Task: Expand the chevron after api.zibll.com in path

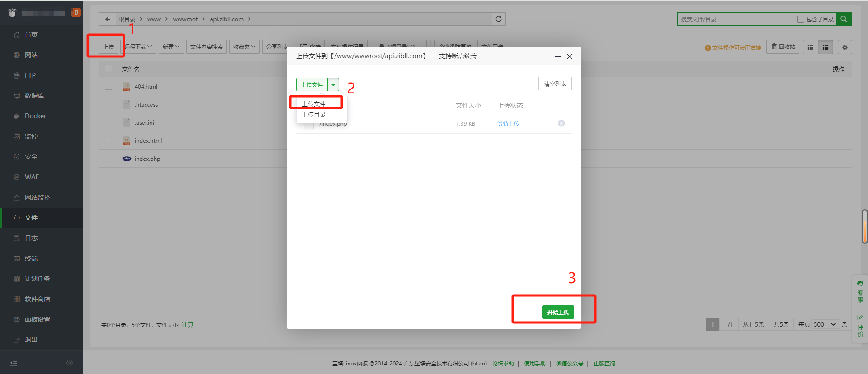Action: click(x=250, y=19)
